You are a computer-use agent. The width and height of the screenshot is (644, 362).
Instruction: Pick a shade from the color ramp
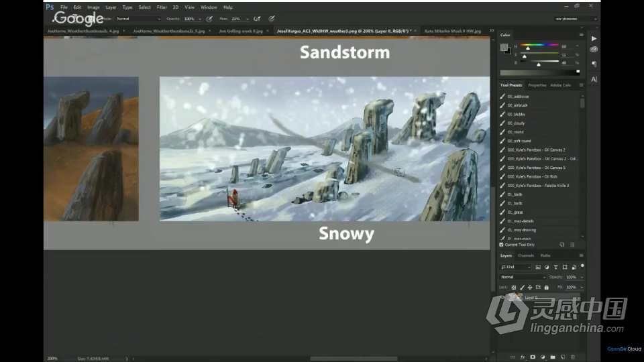(539, 72)
